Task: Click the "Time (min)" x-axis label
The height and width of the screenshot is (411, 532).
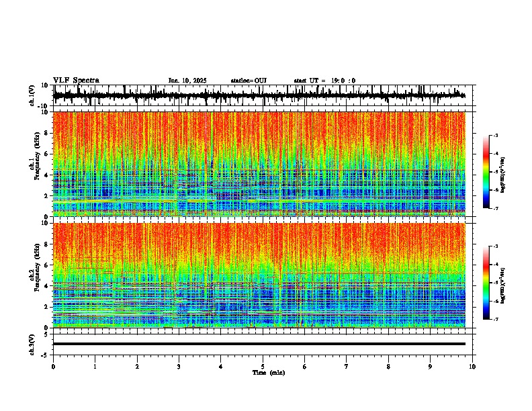Action: [x=269, y=373]
